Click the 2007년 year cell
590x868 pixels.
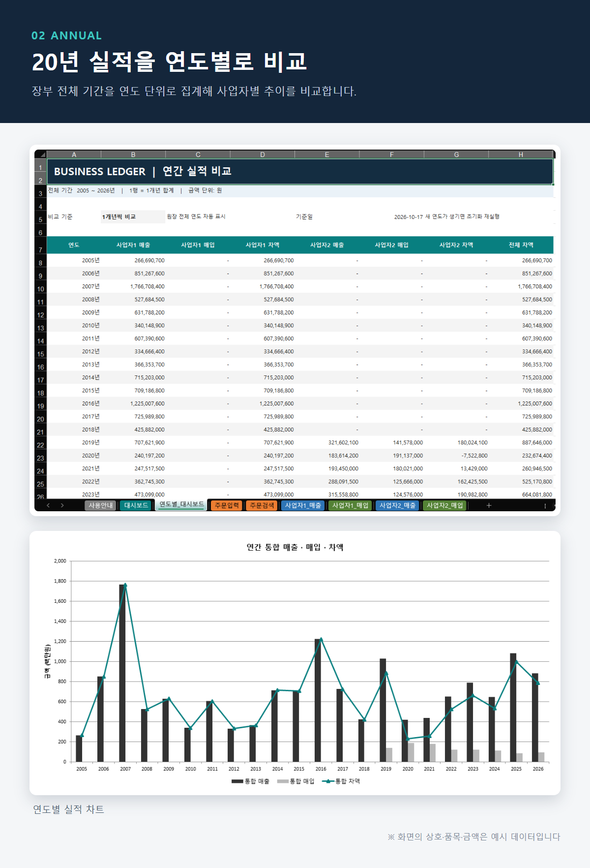pos(74,286)
